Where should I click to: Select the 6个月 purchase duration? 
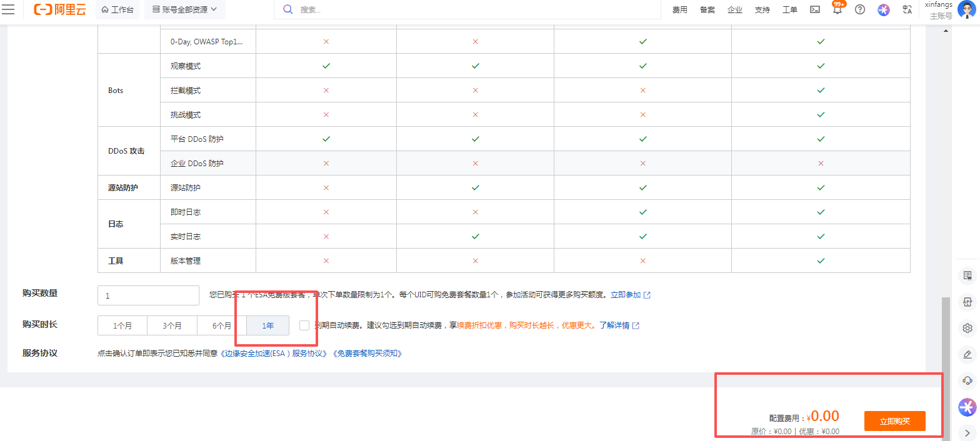[x=222, y=325]
